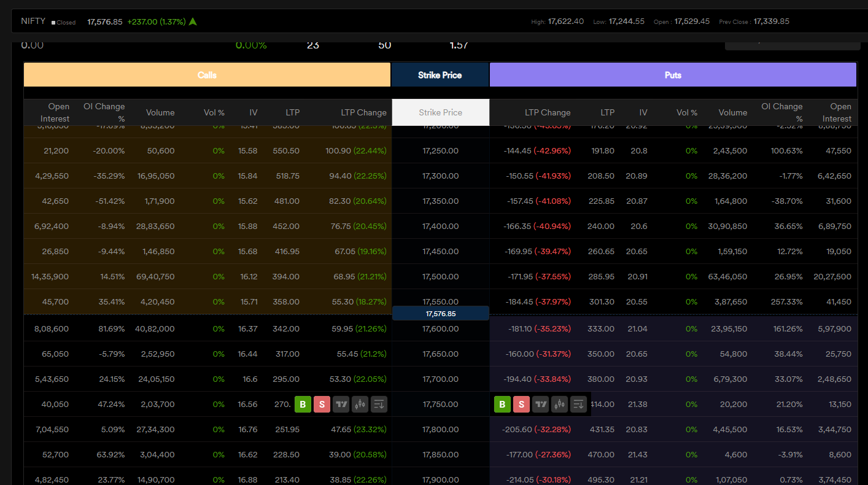
Task: Click the white Strike Price column header
Action: 440,112
